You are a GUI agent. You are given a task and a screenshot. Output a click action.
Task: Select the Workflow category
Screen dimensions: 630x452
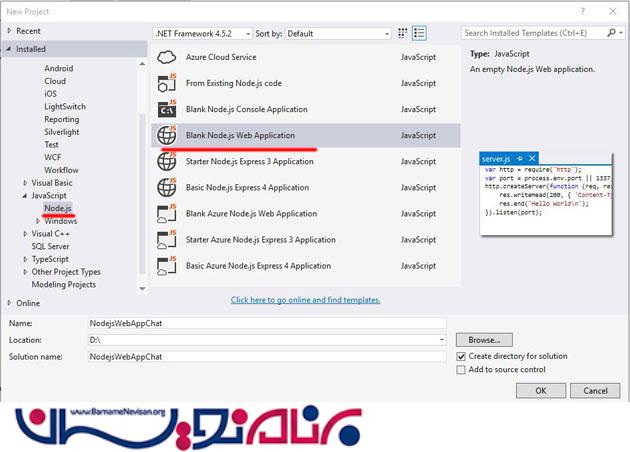click(61, 170)
